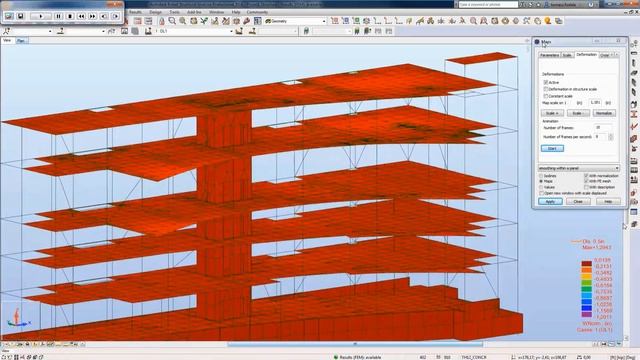Open the Help menu
The width and height of the screenshot is (640, 360).
[236, 12]
